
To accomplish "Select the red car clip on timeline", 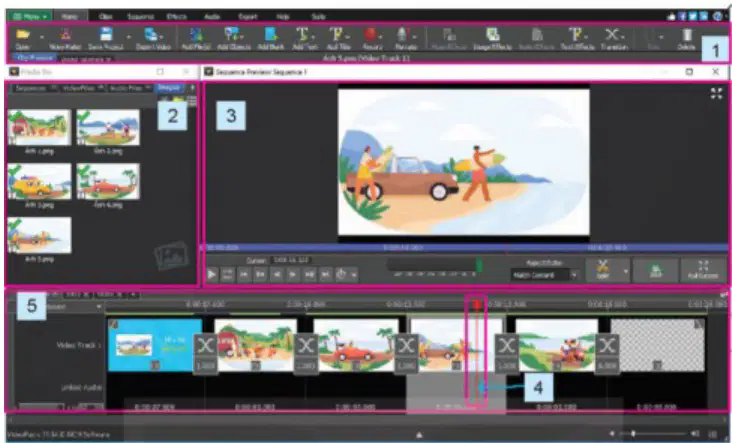I will tap(356, 345).
